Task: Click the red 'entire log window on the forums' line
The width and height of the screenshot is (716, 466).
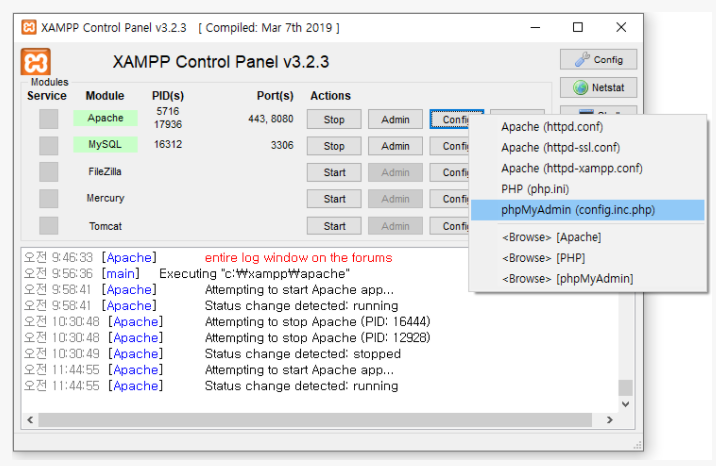Action: click(299, 258)
